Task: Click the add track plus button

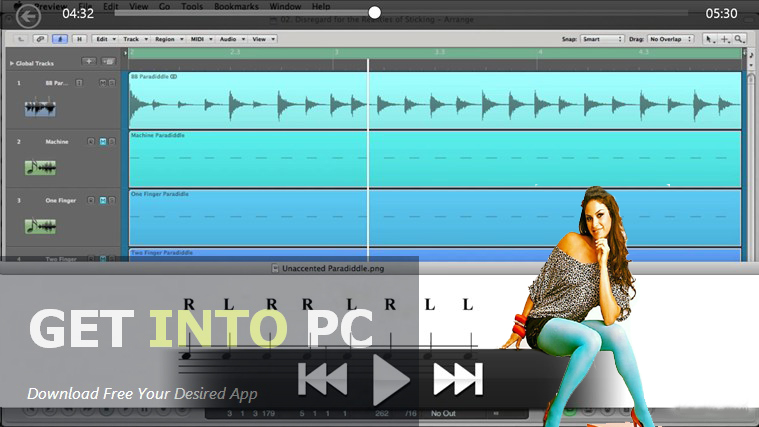Action: 89,61
